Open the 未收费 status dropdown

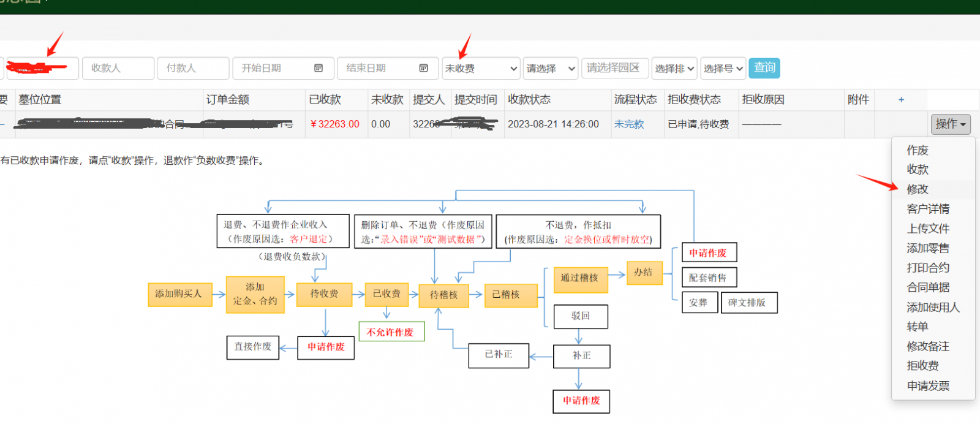[x=481, y=69]
